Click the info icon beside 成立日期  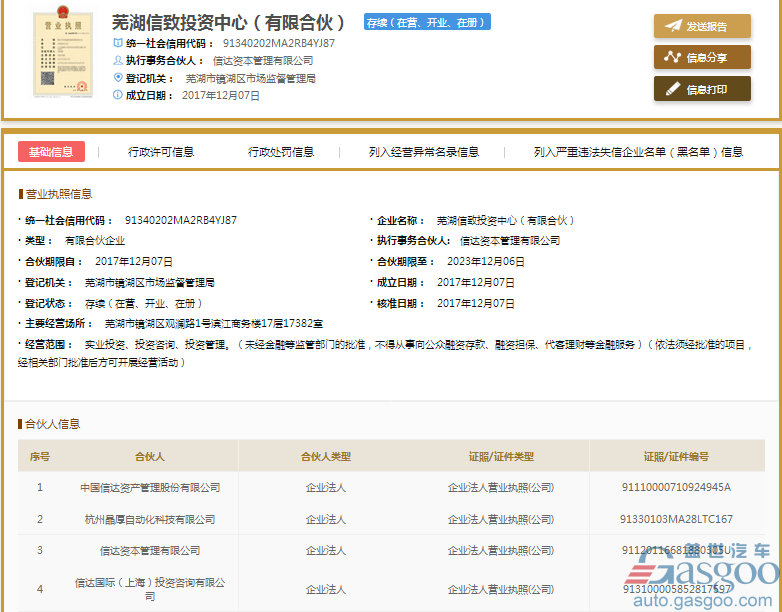click(118, 95)
